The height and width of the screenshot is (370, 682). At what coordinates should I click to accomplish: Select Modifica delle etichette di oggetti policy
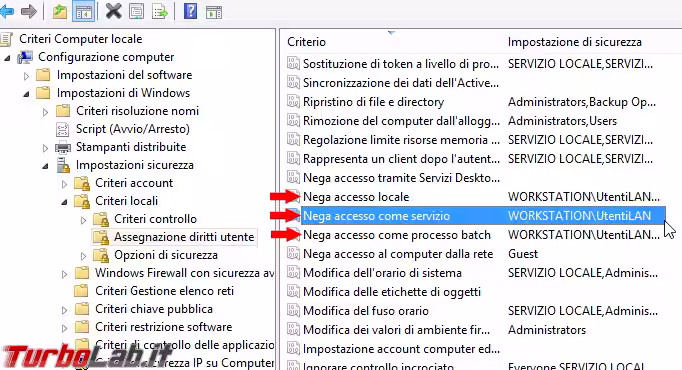[x=391, y=292]
